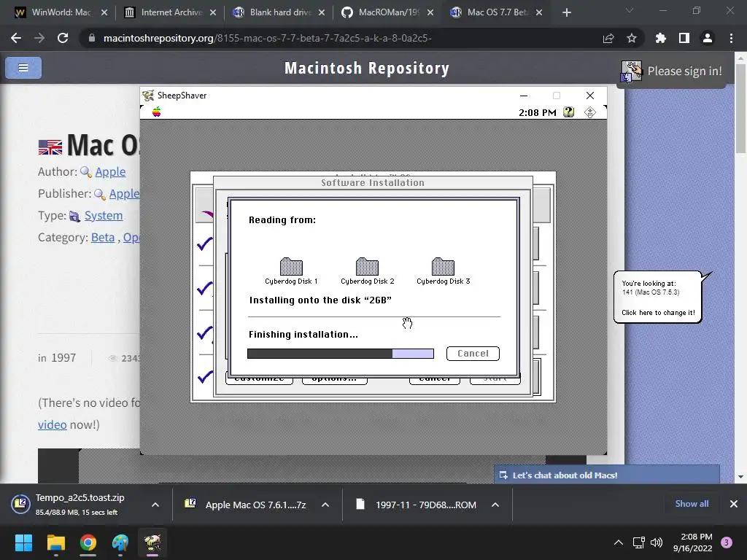The image size is (747, 560).
Task: Expand options for Apple Mac OS 7.6.1 download
Action: tap(325, 505)
